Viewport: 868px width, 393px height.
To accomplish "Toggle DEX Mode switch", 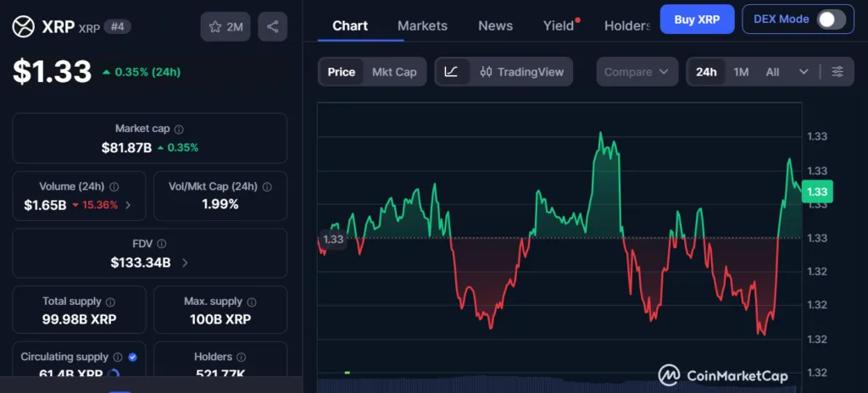I will (x=832, y=19).
